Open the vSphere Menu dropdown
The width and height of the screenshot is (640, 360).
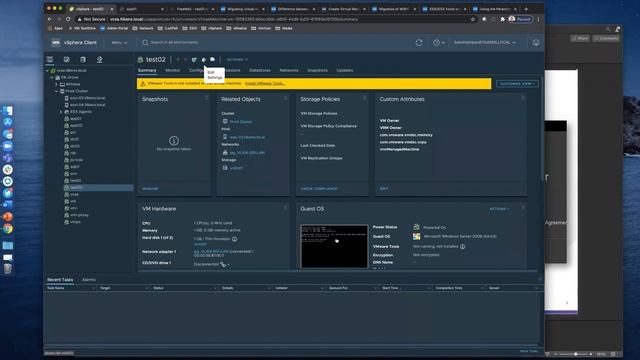[x=119, y=42]
